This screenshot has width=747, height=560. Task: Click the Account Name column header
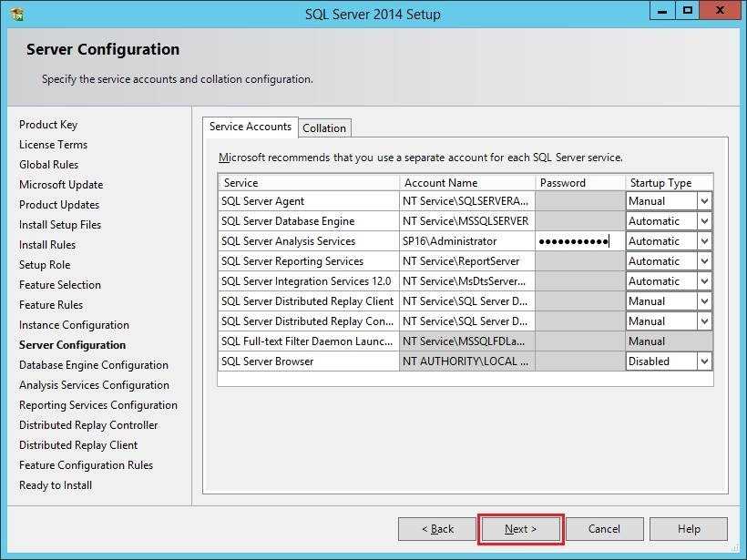click(x=467, y=183)
